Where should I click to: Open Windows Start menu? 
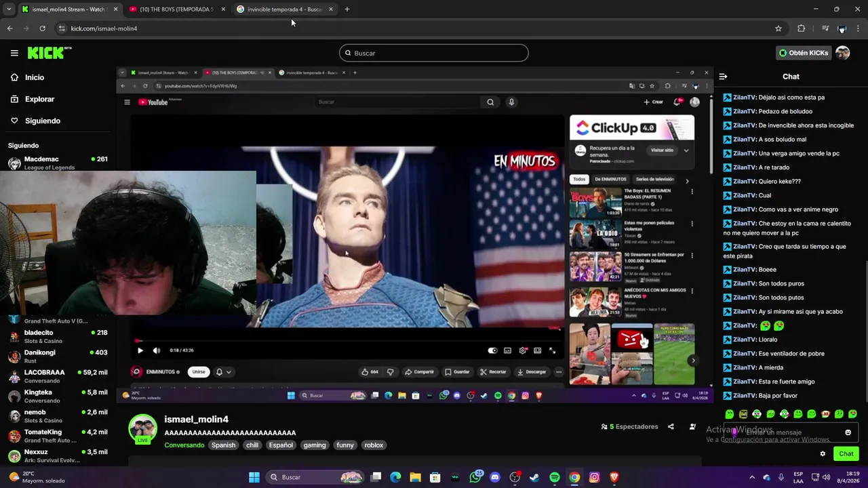click(254, 477)
